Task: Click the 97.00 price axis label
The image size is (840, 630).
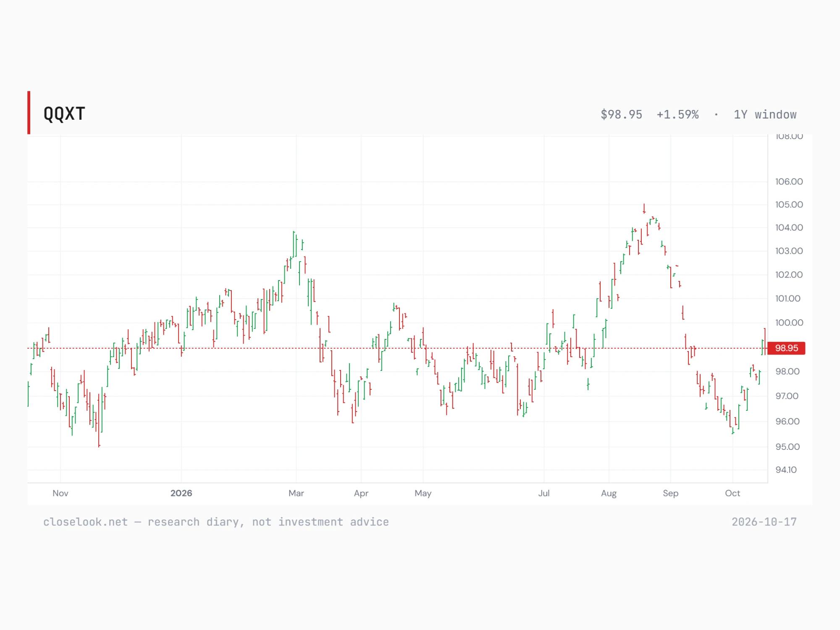Action: 787,396
